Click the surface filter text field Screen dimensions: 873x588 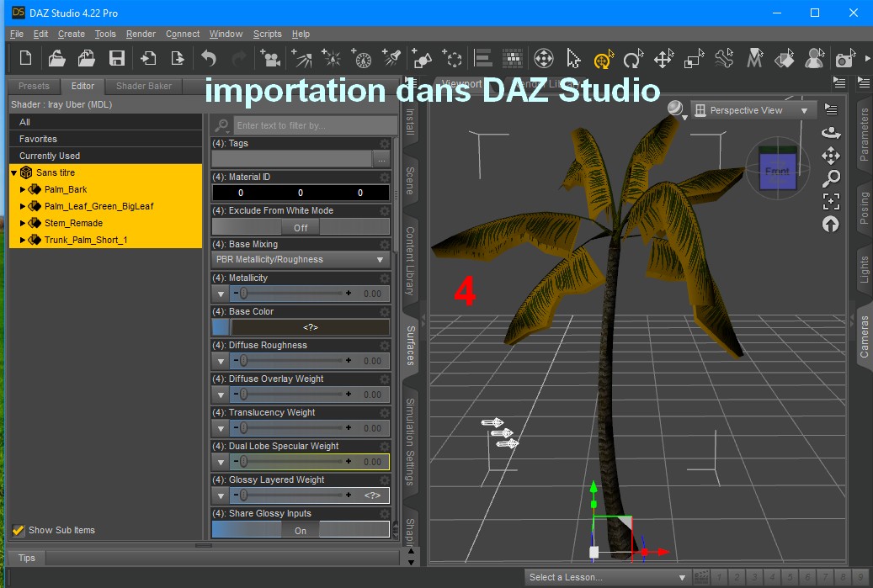point(315,125)
